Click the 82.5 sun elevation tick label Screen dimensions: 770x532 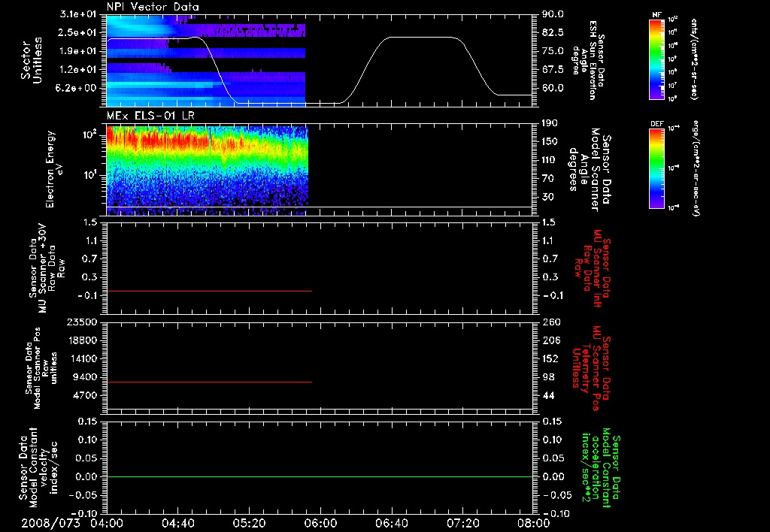point(553,32)
